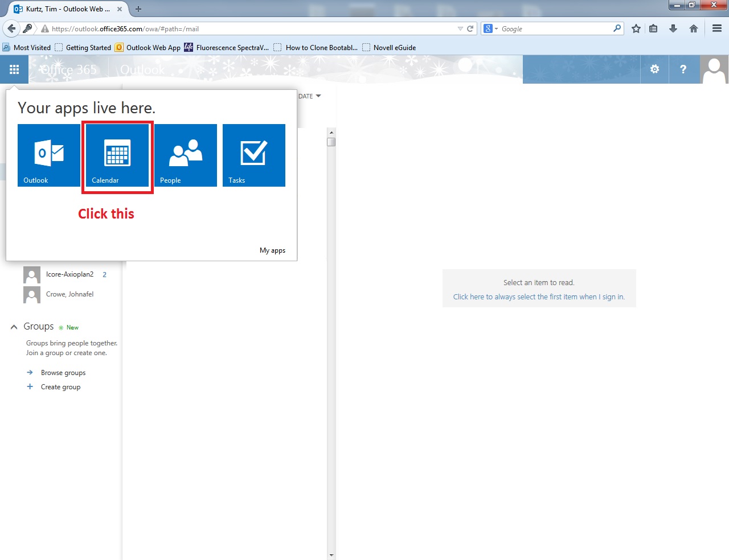Open the Outlook app tile
Screen dimensions: 729x560
(49, 155)
